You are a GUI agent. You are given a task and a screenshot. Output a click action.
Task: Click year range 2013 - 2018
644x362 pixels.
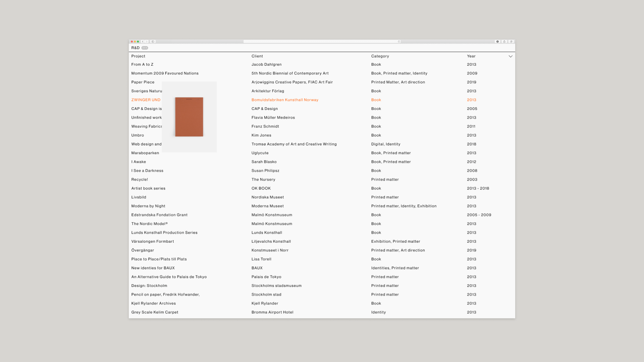click(x=478, y=188)
